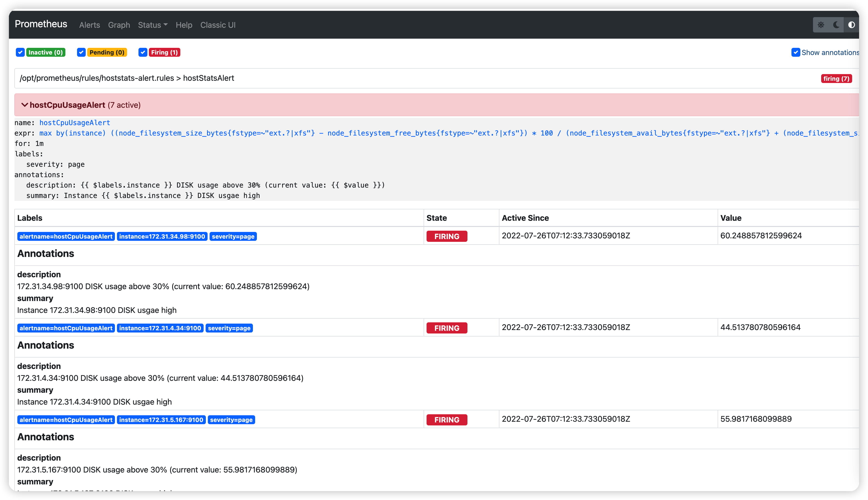The image size is (868, 500).
Task: Click the 'severity: page' rule line
Action: coord(55,164)
